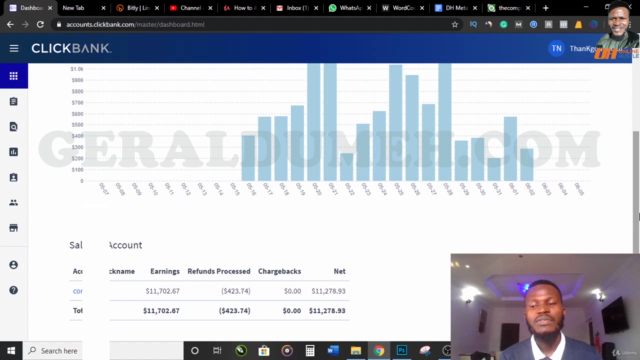Open the bar-chart reporting icon in sidebar
This screenshot has height=360, width=640.
click(x=13, y=152)
